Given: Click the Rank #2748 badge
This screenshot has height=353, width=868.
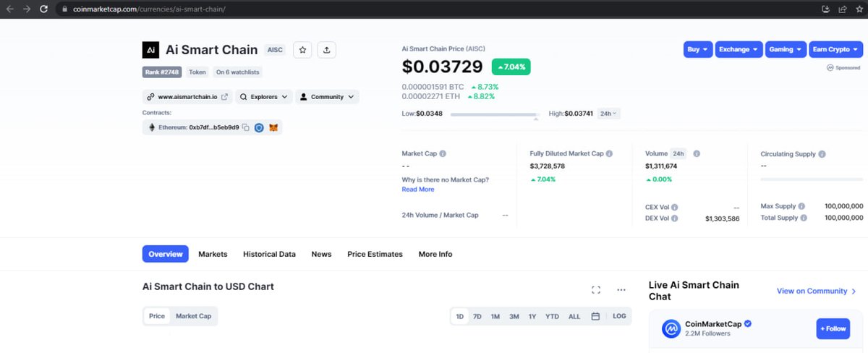Looking at the screenshot, I should pyautogui.click(x=163, y=72).
